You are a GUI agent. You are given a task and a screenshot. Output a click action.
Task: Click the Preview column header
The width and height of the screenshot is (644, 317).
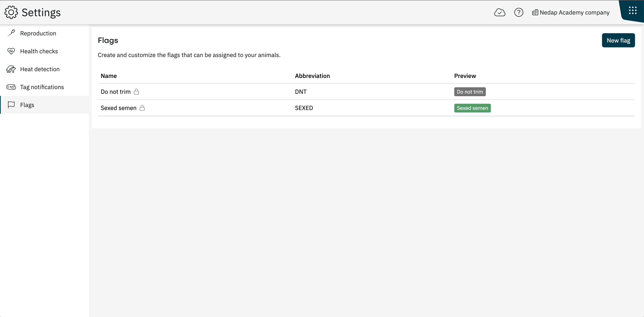coord(465,76)
